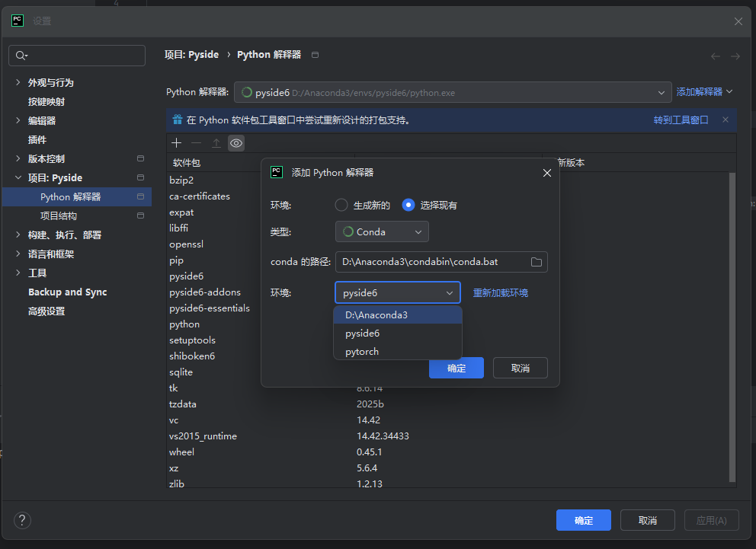
Task: Select the tzdata package row
Action: pos(183,404)
